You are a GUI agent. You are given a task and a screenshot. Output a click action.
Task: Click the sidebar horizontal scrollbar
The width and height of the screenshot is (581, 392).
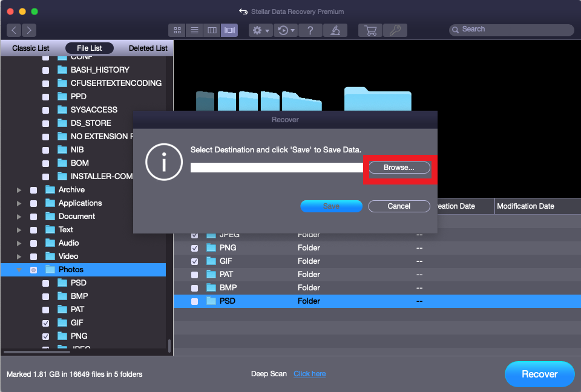coord(37,352)
